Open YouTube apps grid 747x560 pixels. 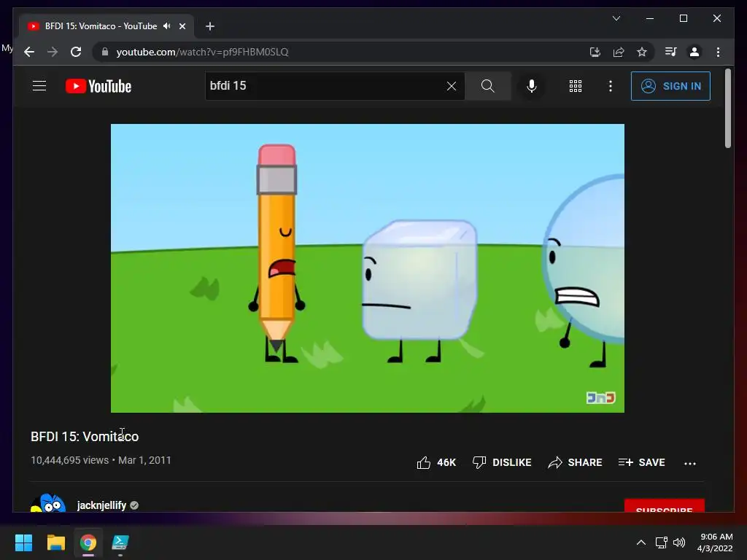tap(576, 86)
